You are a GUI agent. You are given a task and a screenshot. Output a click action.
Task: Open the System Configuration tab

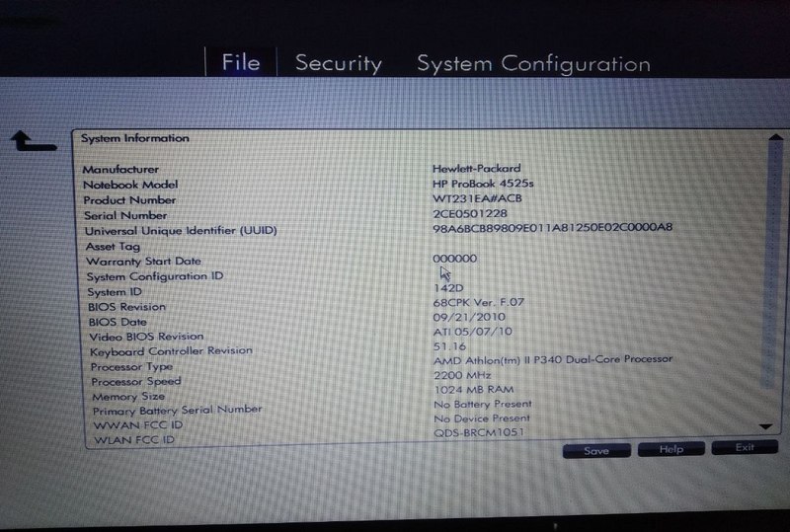coord(533,64)
